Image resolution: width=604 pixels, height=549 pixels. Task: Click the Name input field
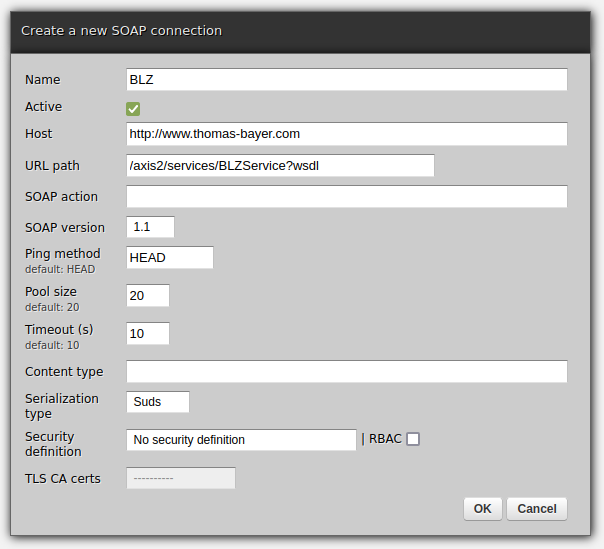pyautogui.click(x=346, y=80)
